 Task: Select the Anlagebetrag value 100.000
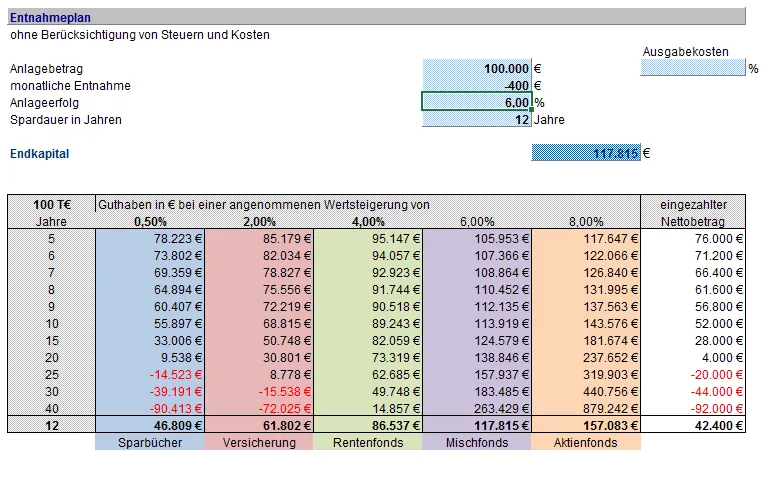click(x=477, y=69)
